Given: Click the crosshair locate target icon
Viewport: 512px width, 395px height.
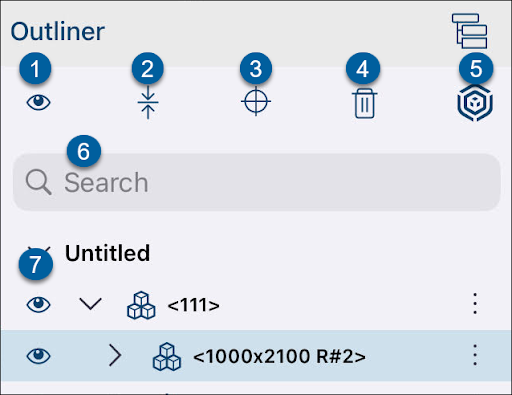Looking at the screenshot, I should [x=256, y=101].
